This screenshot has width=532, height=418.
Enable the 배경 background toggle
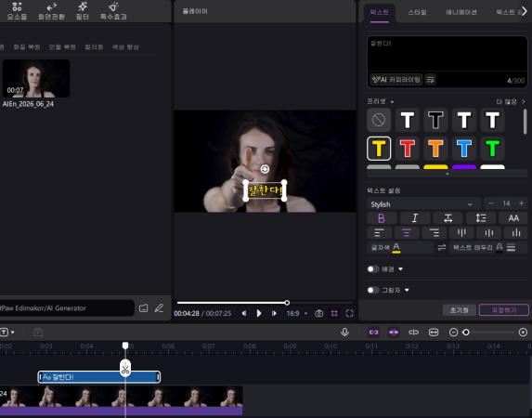(373, 269)
